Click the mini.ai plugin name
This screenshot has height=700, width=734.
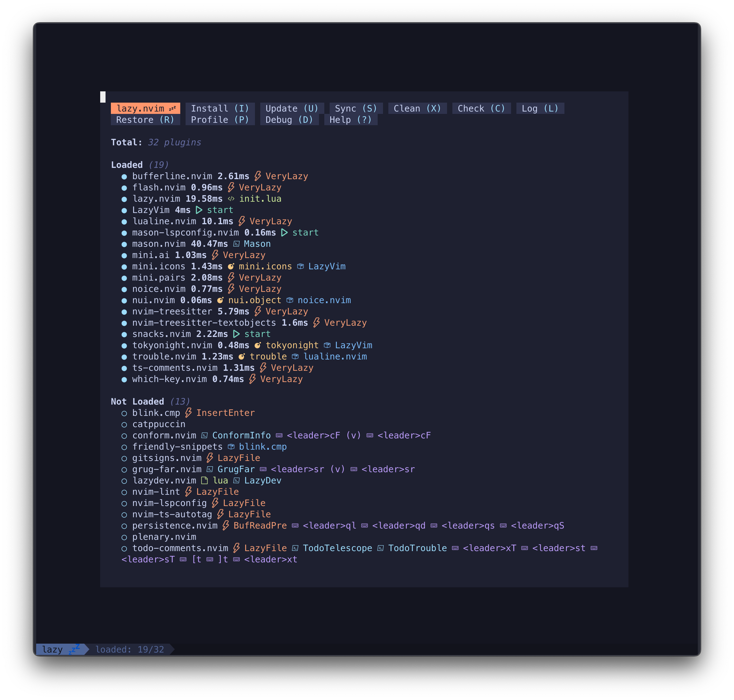pos(151,255)
